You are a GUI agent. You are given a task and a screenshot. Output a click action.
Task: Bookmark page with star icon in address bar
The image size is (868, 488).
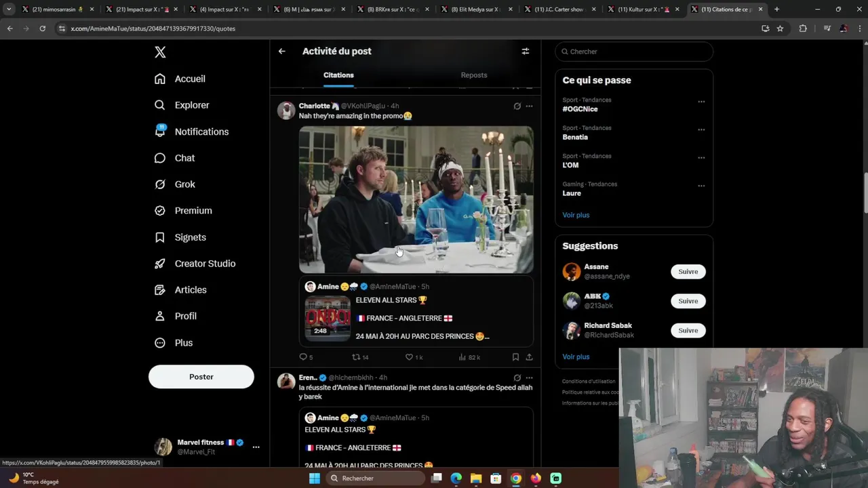(x=780, y=28)
